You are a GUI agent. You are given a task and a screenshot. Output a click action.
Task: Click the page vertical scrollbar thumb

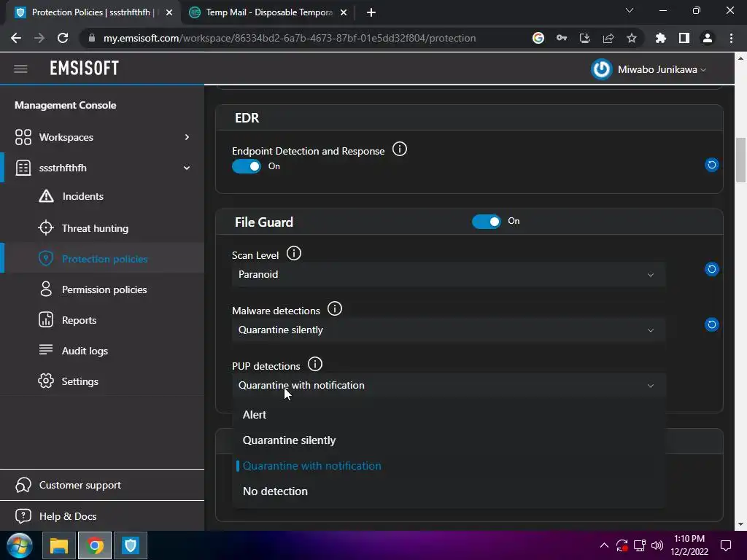pyautogui.click(x=740, y=160)
